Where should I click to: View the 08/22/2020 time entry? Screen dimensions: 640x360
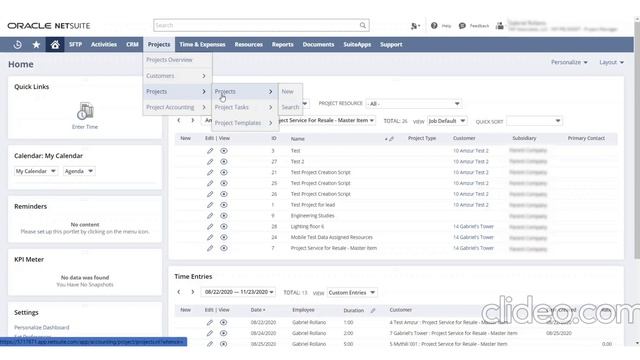224,322
